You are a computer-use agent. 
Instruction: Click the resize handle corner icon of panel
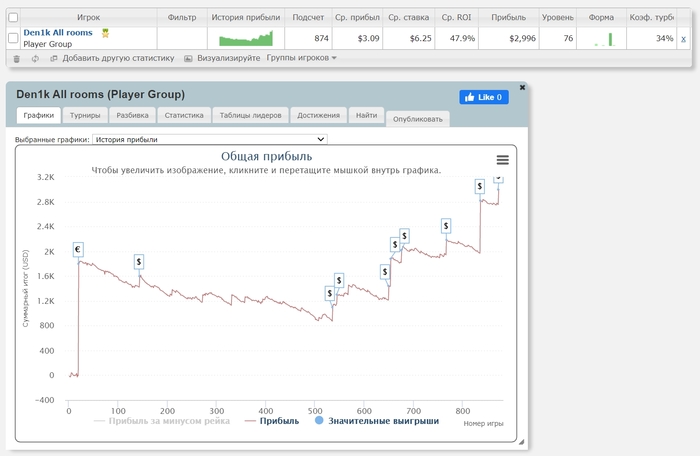tap(521, 442)
